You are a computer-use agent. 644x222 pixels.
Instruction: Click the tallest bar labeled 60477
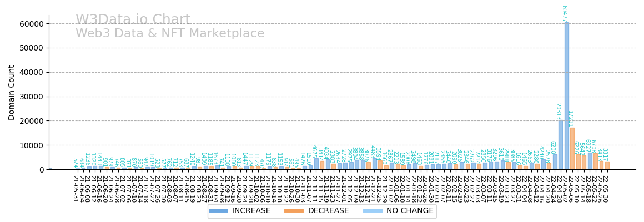coord(566,95)
